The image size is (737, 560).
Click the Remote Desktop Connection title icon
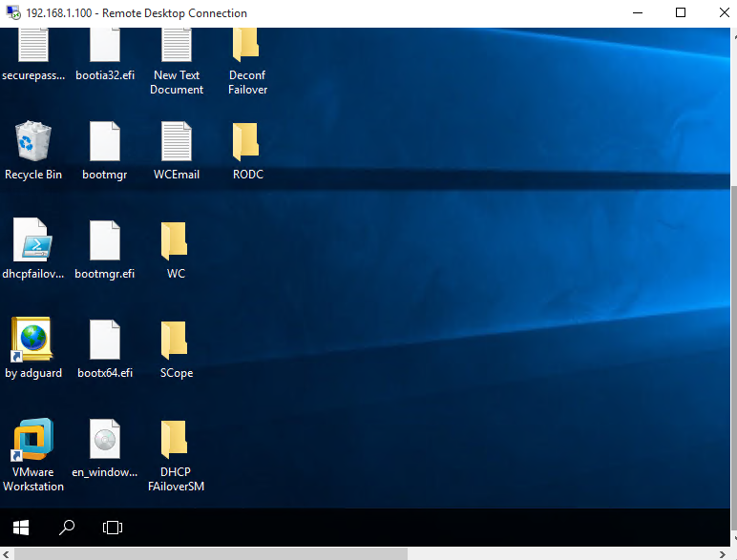tap(13, 12)
